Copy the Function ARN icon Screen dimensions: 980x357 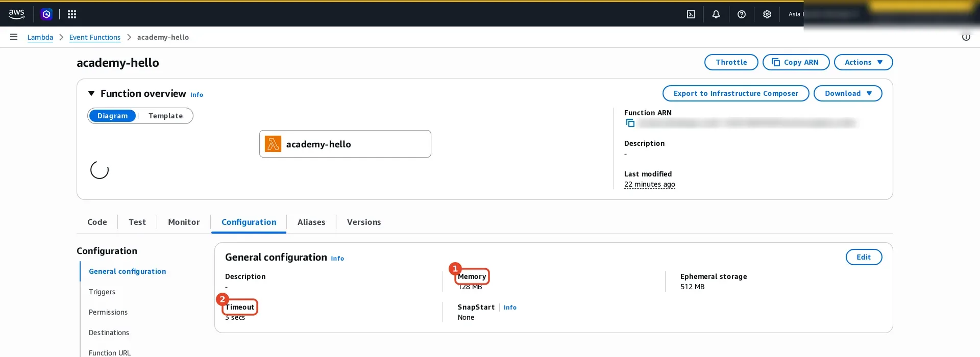tap(630, 123)
